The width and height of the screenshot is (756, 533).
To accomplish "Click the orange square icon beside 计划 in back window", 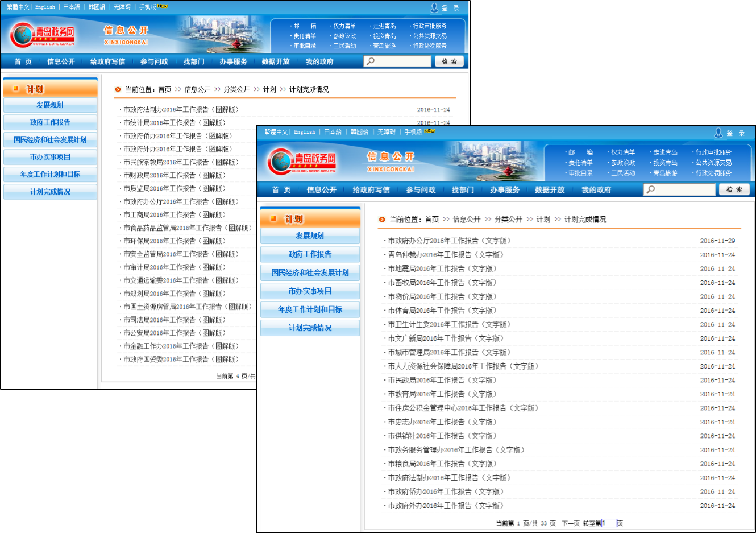I will pos(16,89).
